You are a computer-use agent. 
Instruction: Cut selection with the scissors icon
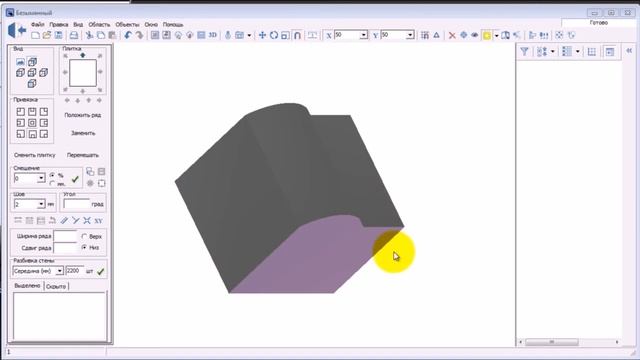[89, 36]
